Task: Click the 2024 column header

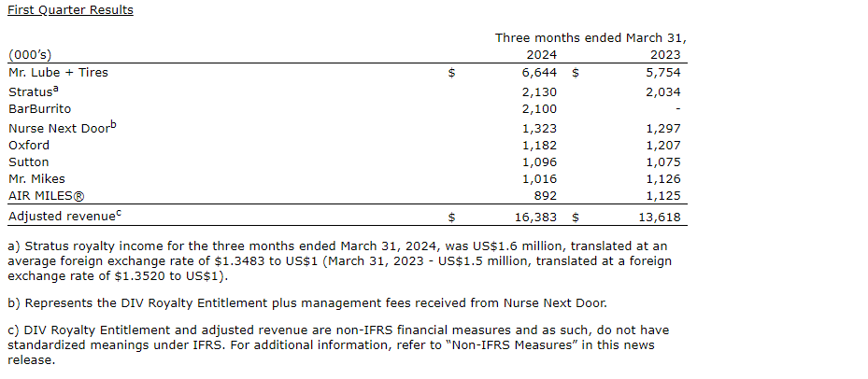Action: click(x=542, y=55)
